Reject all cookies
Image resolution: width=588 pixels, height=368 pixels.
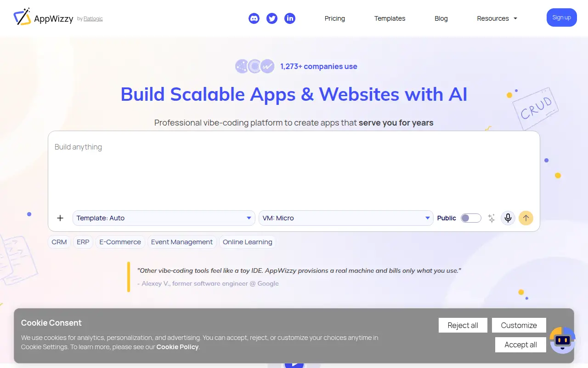coord(463,325)
